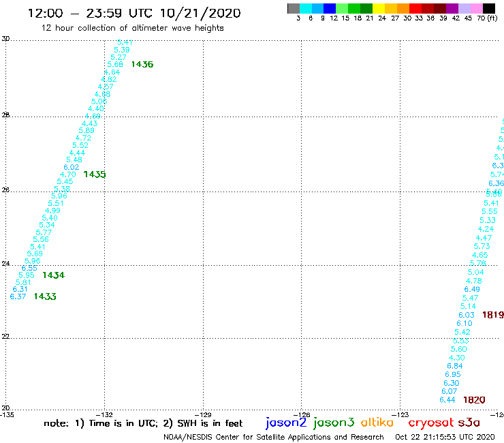Select the wave height value 4.82
504x443 pixels.
pos(109,79)
